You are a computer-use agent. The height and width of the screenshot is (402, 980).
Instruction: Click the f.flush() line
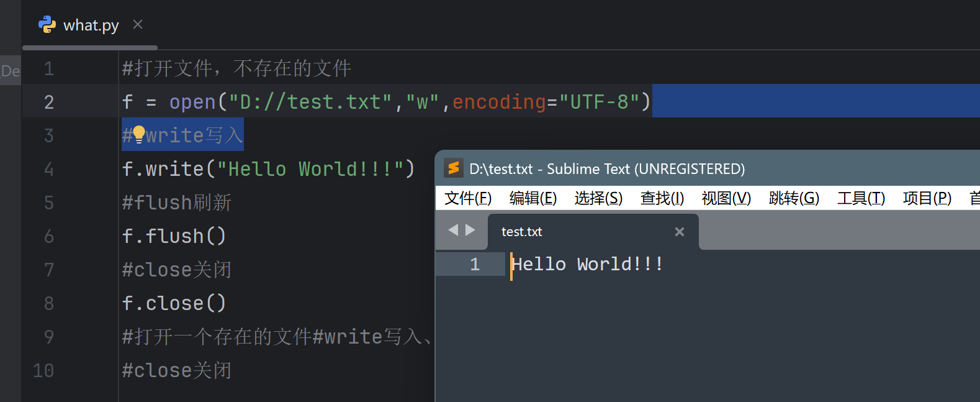[174, 236]
